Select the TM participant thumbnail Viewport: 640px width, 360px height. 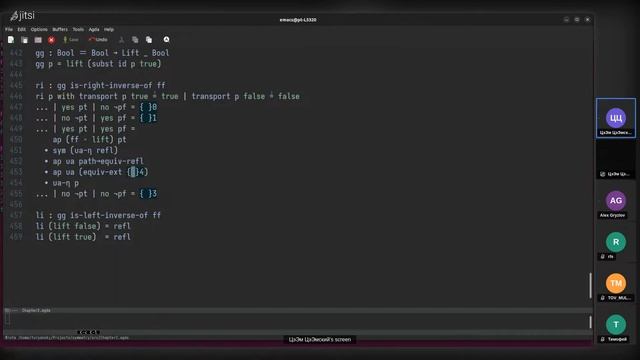point(616,283)
